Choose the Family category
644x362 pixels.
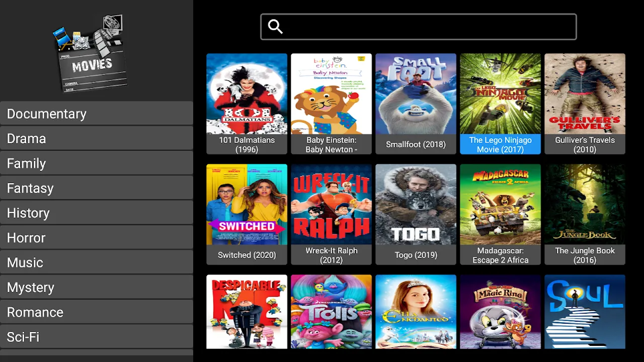point(97,163)
